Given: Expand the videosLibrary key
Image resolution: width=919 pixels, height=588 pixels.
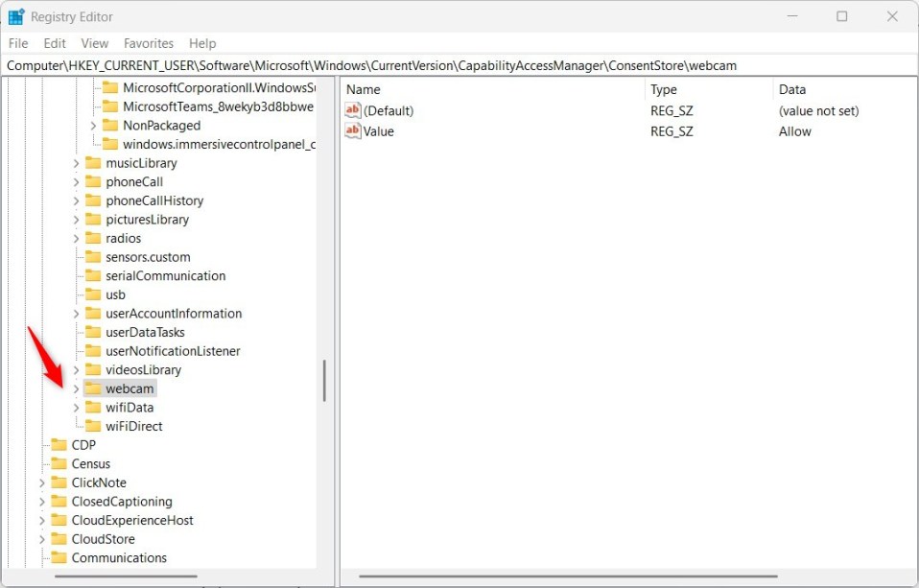Looking at the screenshot, I should 76,370.
